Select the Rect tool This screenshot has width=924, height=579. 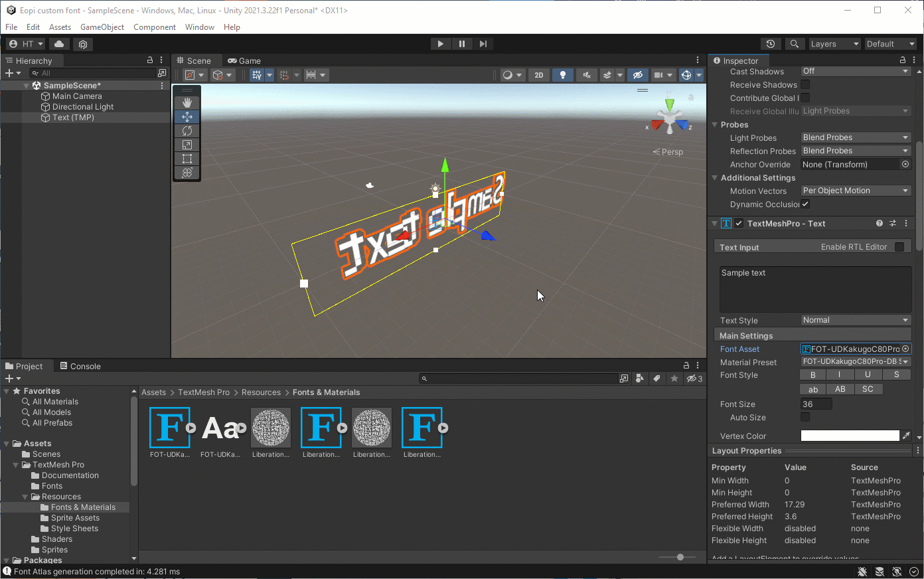187,159
